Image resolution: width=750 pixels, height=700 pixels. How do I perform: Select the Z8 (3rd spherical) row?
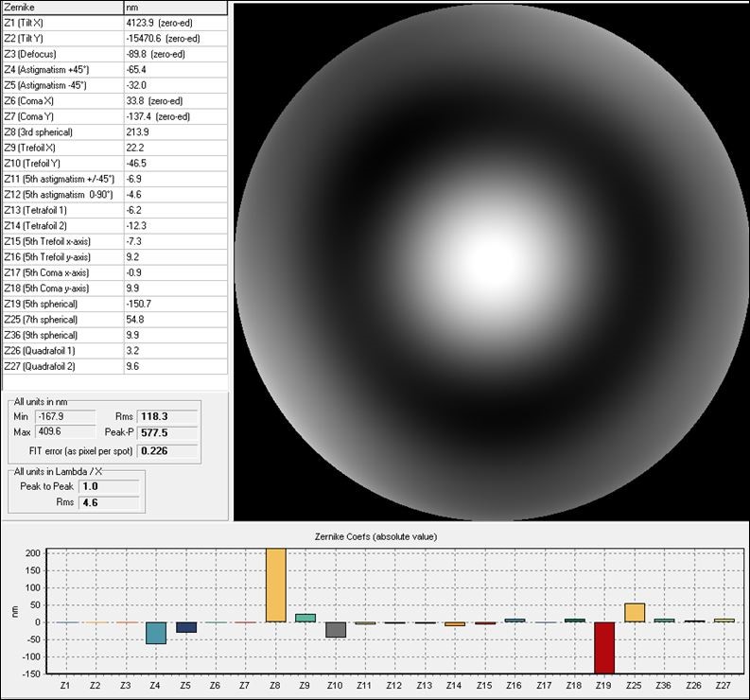(x=113, y=132)
